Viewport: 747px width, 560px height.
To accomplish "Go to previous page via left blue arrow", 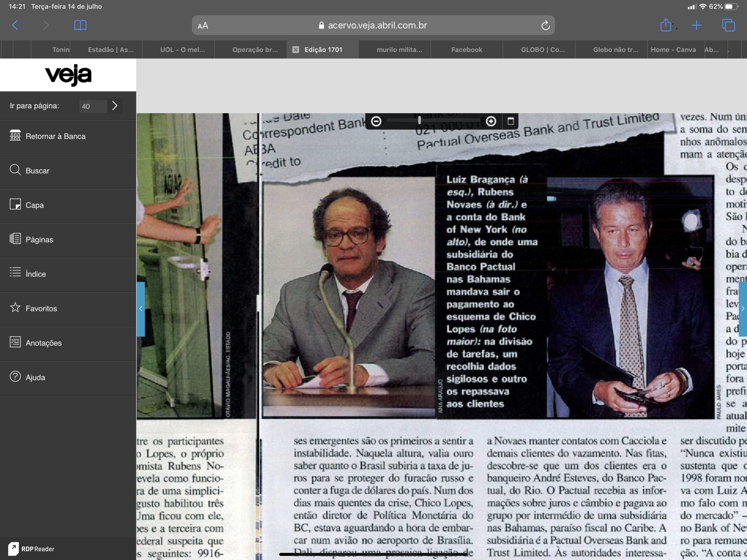I will [x=141, y=309].
